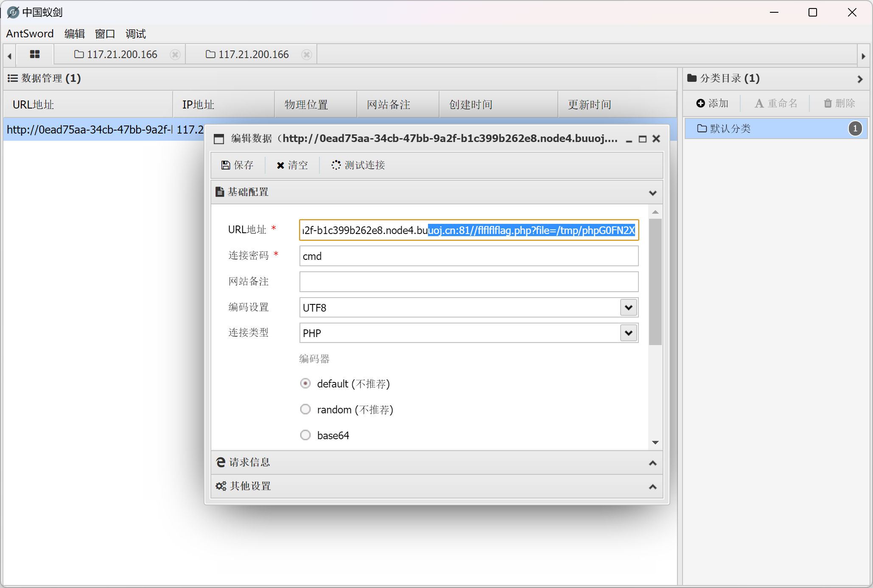Click the URL地址 input field
This screenshot has width=873, height=588.
pyautogui.click(x=469, y=230)
